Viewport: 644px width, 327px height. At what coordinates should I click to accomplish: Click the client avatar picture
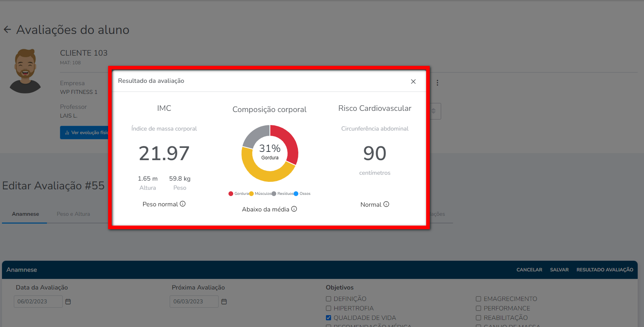click(x=25, y=71)
